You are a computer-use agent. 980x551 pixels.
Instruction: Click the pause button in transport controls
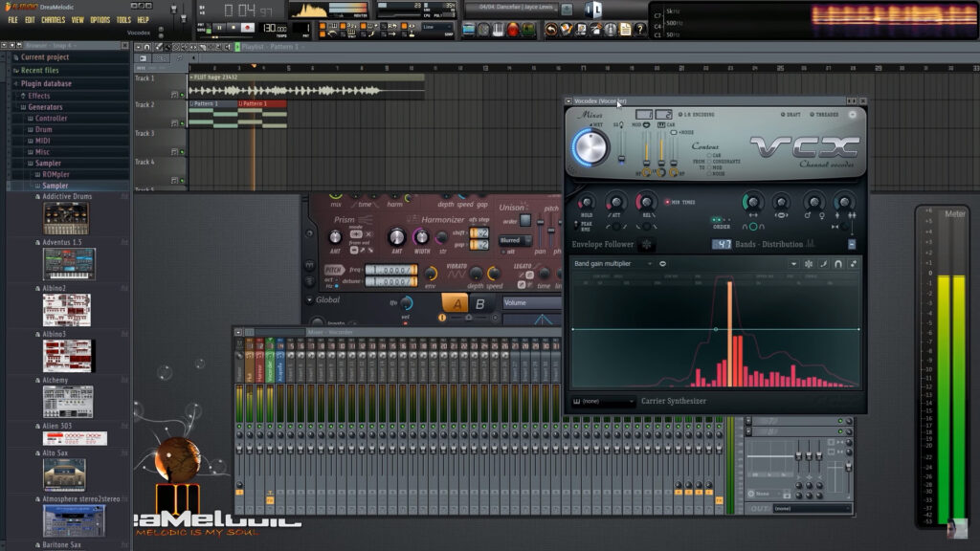pos(219,28)
